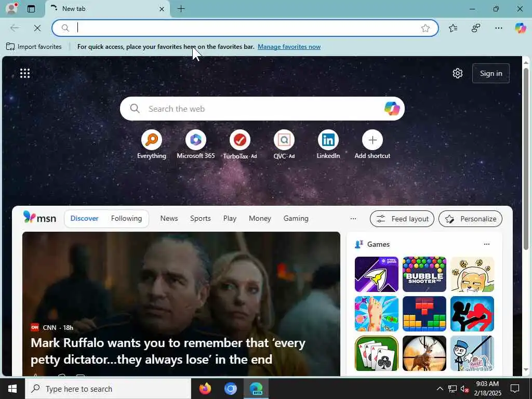Open the Money feed tab
The image size is (532, 399).
260,219
